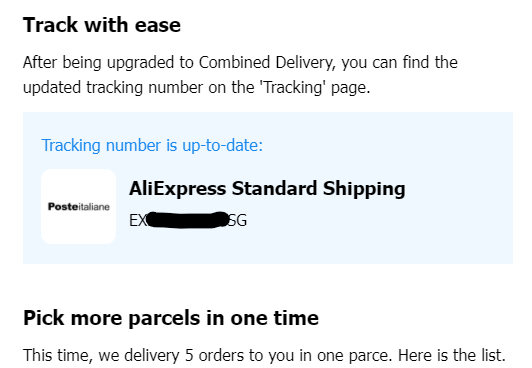Click the blacked-out part of tracking code
The width and height of the screenshot is (532, 368).
pyautogui.click(x=188, y=220)
